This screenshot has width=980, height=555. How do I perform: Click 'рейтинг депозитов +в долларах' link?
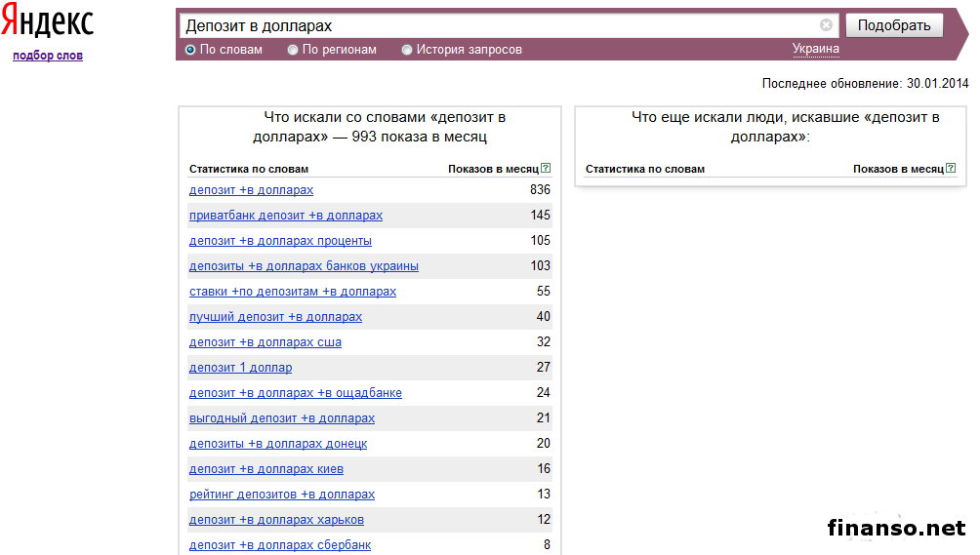coord(281,495)
